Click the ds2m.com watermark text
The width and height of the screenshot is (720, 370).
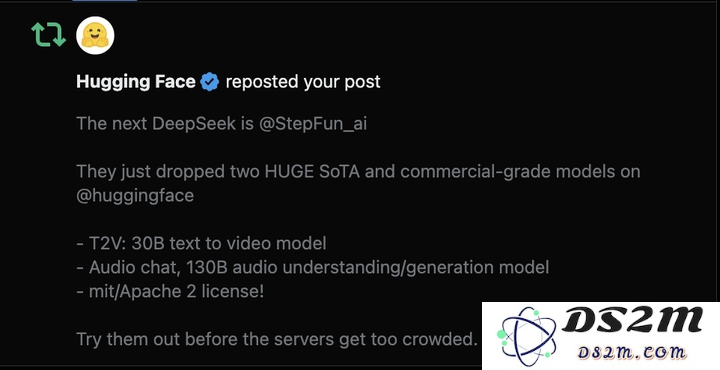pyautogui.click(x=632, y=353)
